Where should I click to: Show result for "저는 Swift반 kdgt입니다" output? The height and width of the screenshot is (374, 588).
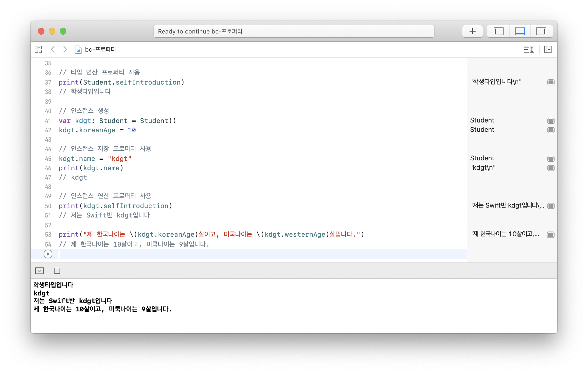pos(551,206)
